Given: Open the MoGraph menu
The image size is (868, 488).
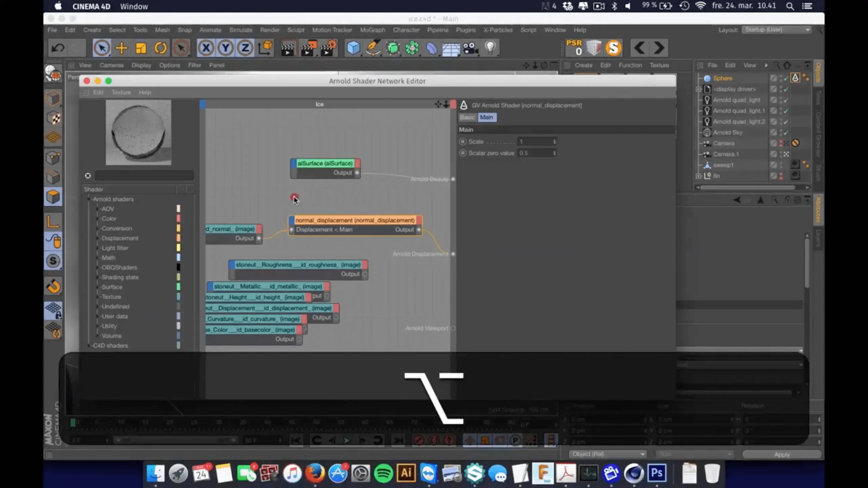Looking at the screenshot, I should point(373,30).
